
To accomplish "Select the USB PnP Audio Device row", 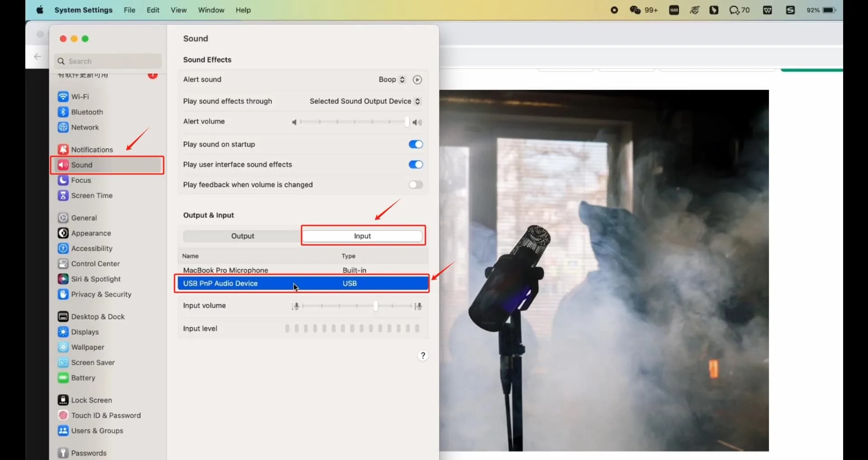I will coord(303,283).
